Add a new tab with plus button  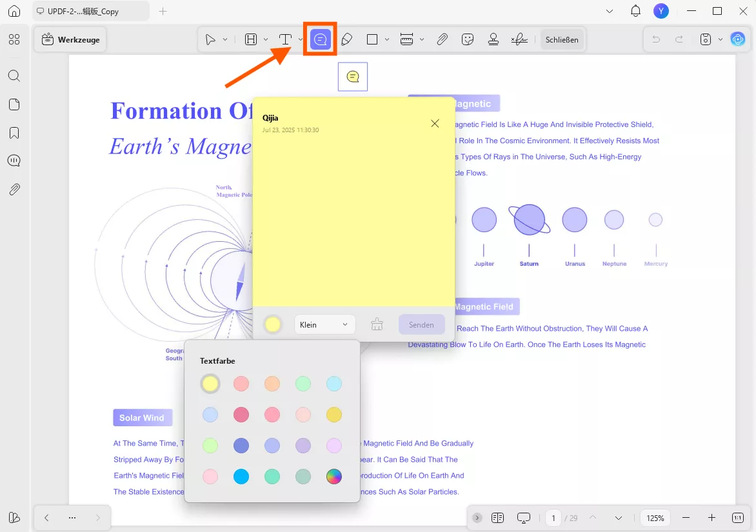(163, 11)
